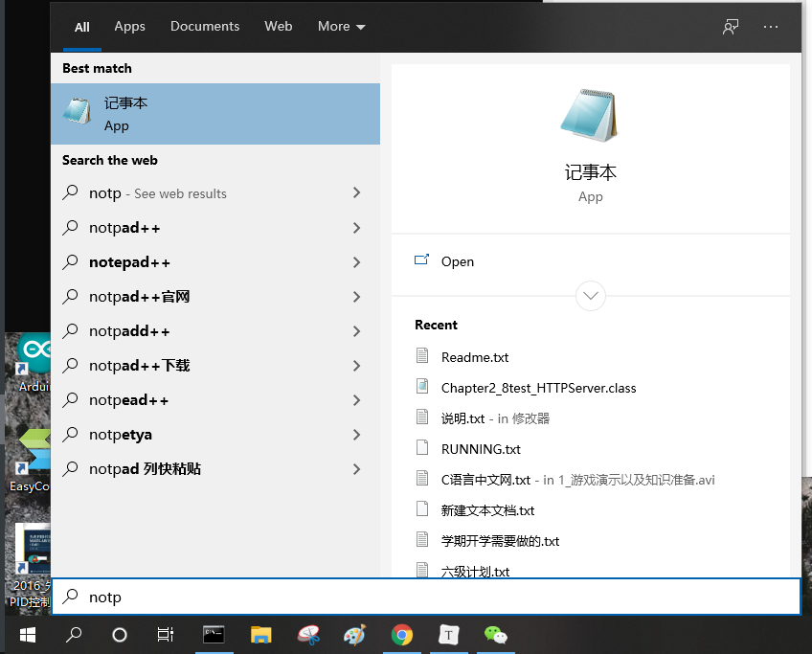The width and height of the screenshot is (812, 654).
Task: Open recent file 学期开学需要做的.txt
Action: coord(500,541)
